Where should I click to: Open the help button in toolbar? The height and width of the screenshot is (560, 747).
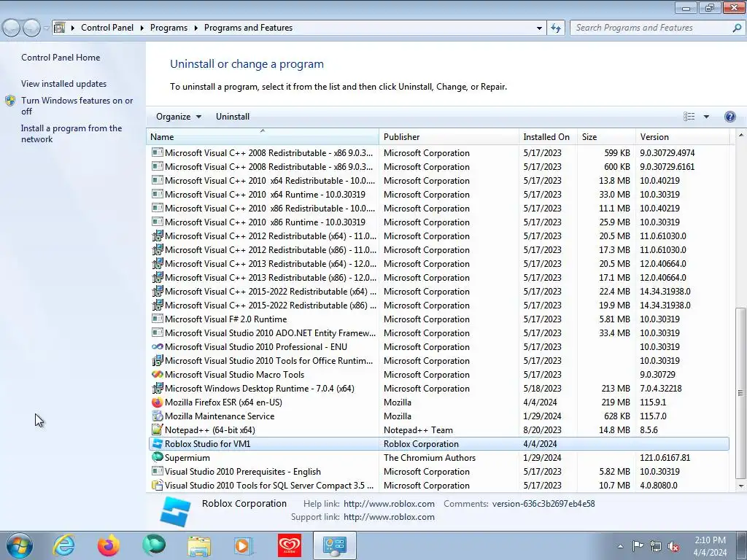pyautogui.click(x=729, y=117)
